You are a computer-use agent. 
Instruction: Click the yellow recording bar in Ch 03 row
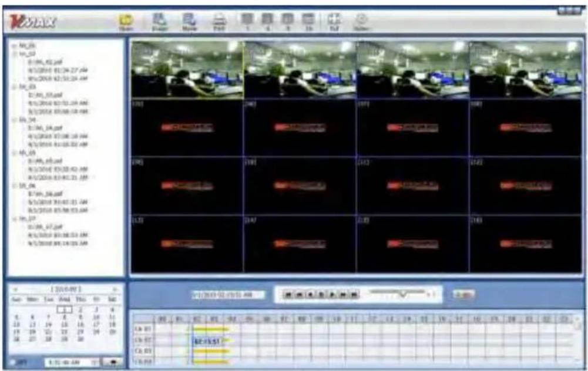pos(210,352)
